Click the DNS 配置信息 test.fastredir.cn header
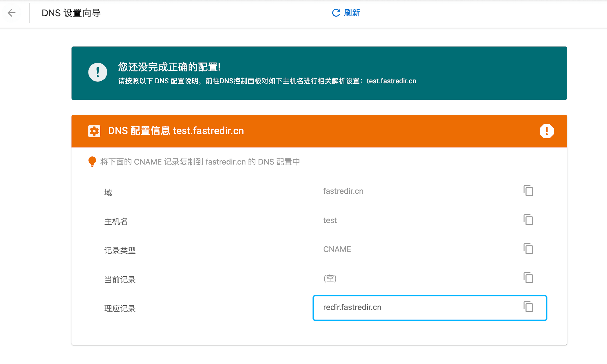Screen dimensions: 607x364 tap(176, 131)
